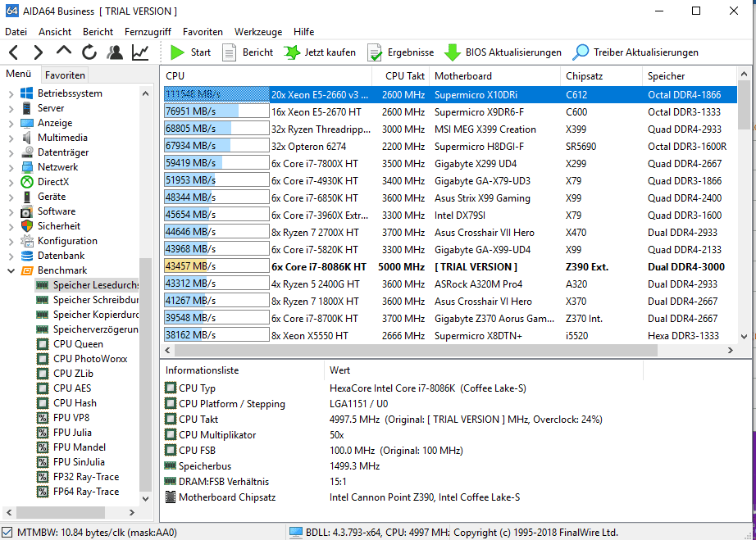Click the sidebar tree scroll down arrow
This screenshot has width=756, height=540.
[x=146, y=498]
